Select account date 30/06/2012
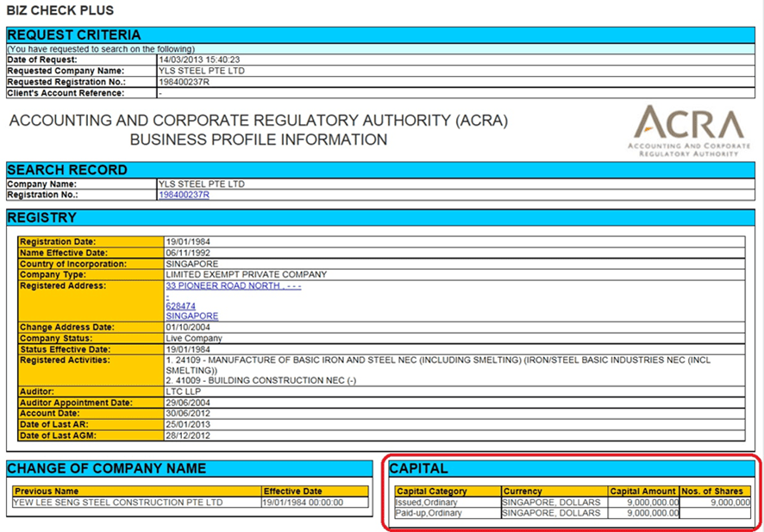Screen dimensions: 764x532 pyautogui.click(x=189, y=414)
